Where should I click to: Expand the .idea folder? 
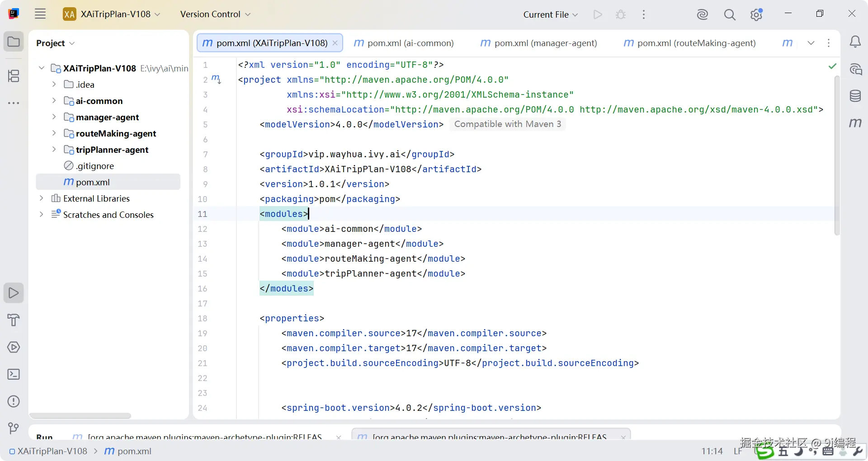pos(54,85)
